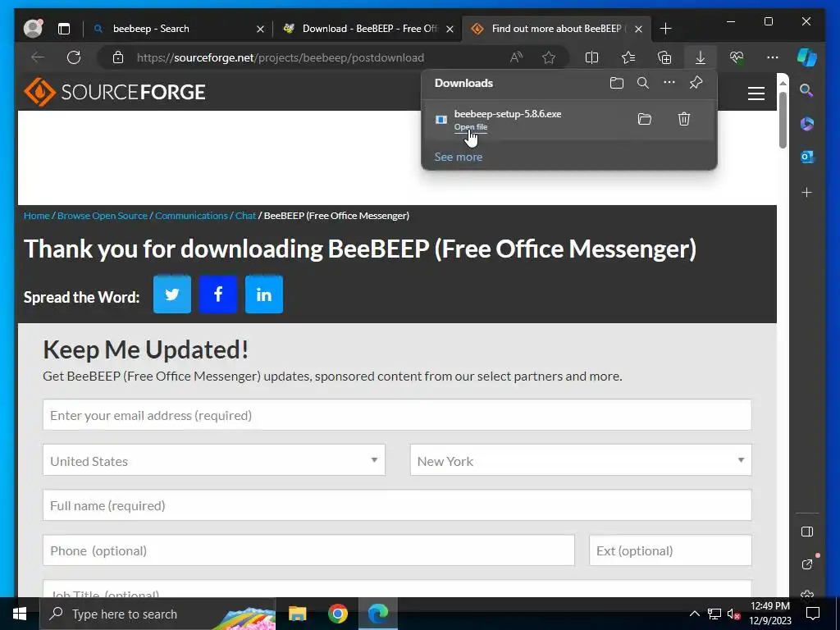Open Microsoft 365 sidebar icon
This screenshot has height=630, width=840.
tap(807, 124)
